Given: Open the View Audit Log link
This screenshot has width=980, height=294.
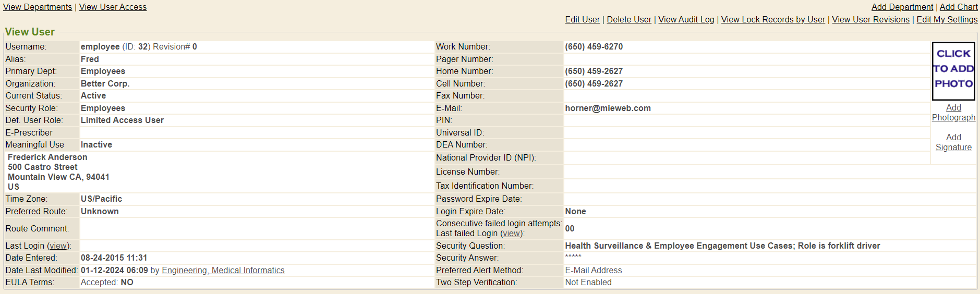Looking at the screenshot, I should [x=686, y=19].
